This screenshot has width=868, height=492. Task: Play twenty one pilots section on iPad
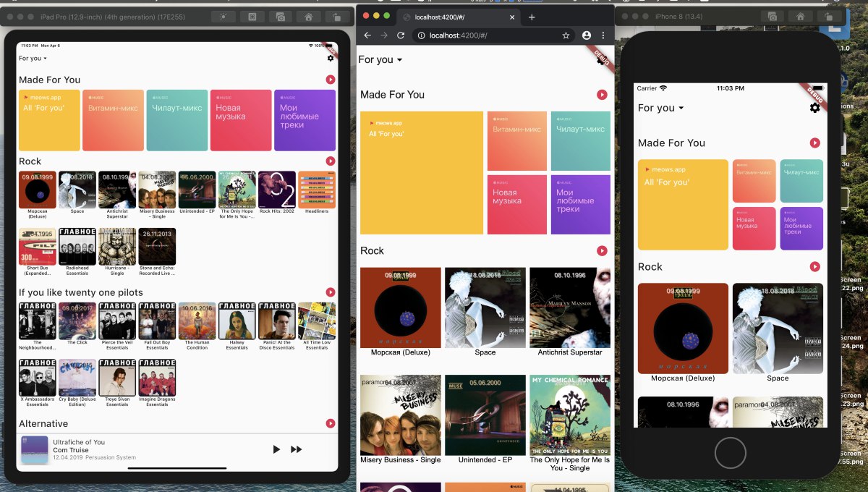331,292
